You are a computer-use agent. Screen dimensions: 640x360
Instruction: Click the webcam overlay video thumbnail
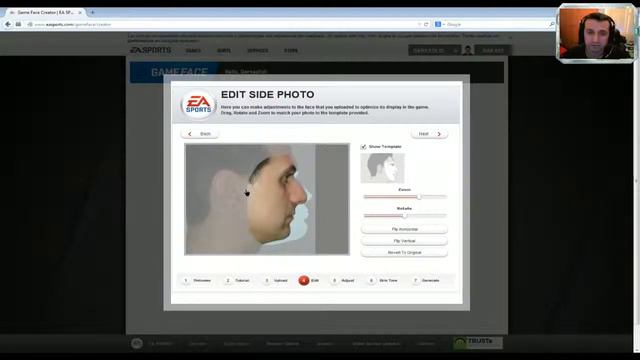(596, 33)
